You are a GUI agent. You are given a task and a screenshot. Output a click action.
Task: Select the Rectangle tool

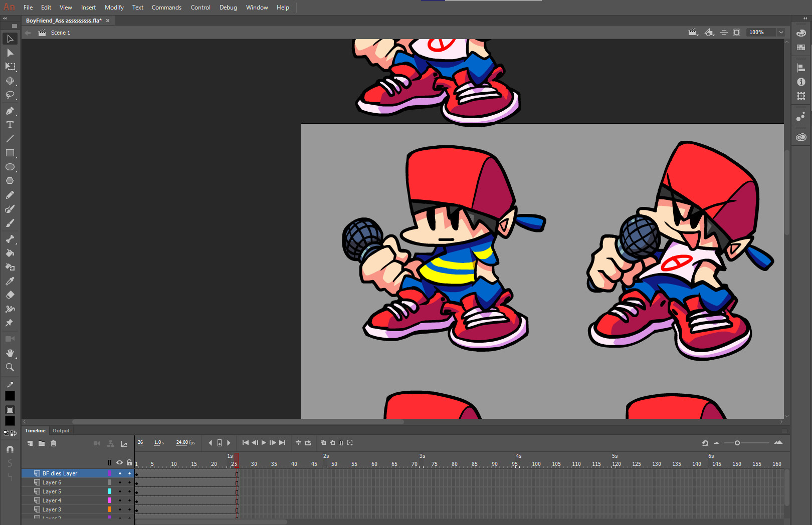click(x=10, y=153)
